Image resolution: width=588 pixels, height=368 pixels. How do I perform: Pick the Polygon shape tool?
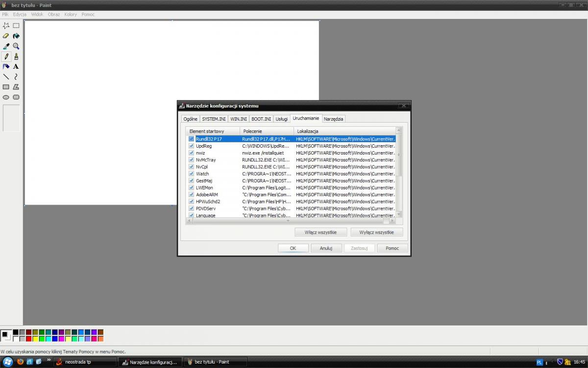16,87
